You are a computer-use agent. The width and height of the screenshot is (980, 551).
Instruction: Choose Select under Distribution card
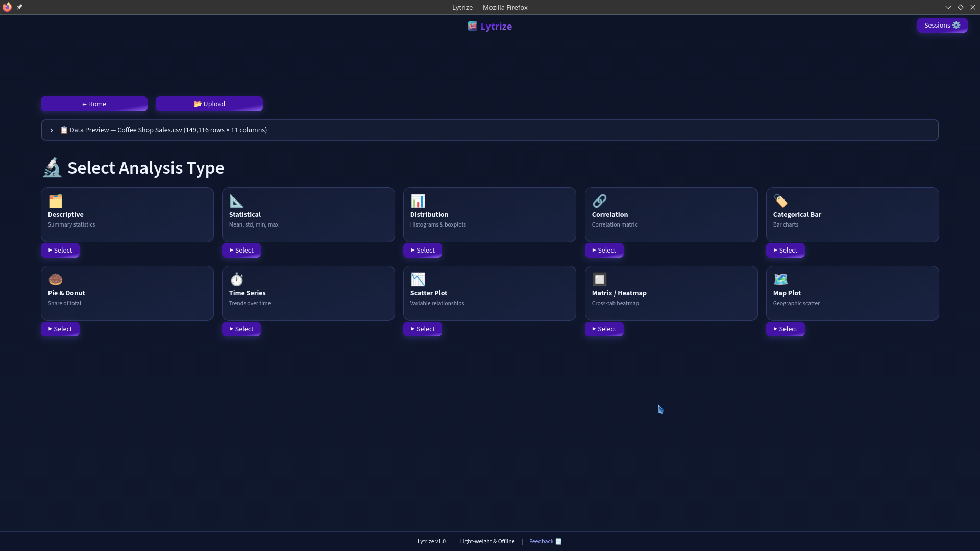(423, 250)
